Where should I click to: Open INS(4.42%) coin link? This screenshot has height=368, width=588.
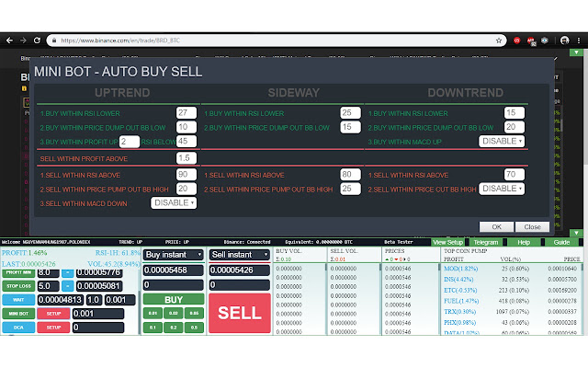[x=458, y=279]
